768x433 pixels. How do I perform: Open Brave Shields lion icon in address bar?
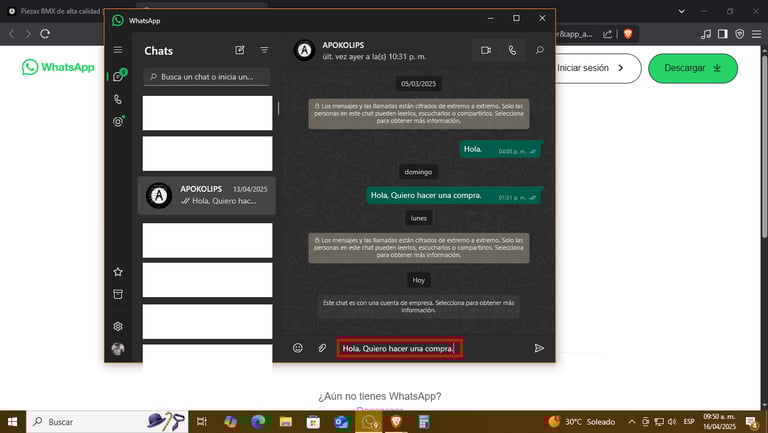click(628, 34)
